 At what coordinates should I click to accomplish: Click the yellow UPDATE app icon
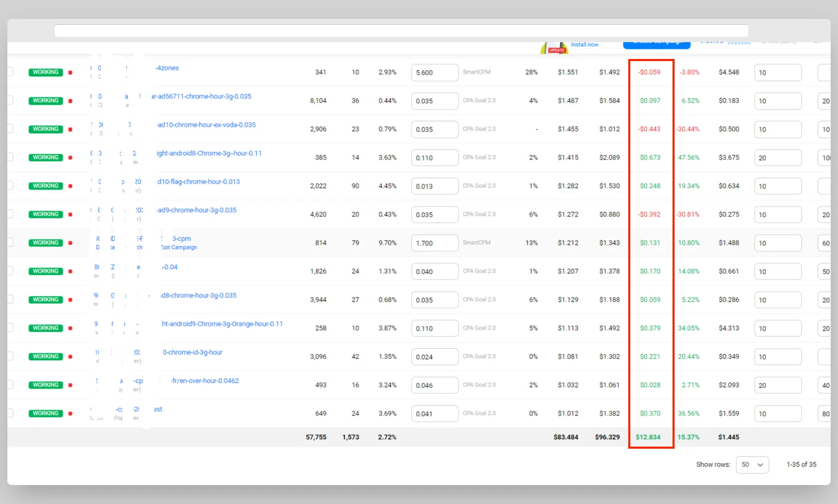[553, 48]
